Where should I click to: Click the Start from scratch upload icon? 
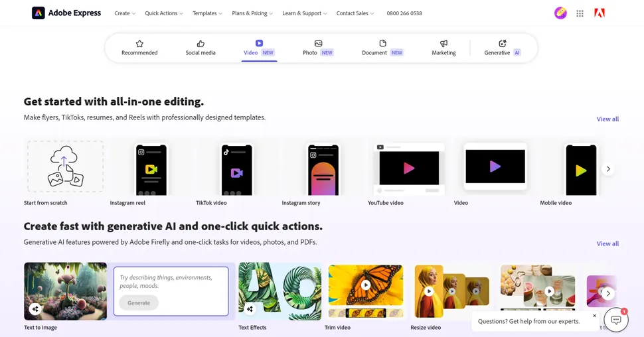[x=65, y=166]
